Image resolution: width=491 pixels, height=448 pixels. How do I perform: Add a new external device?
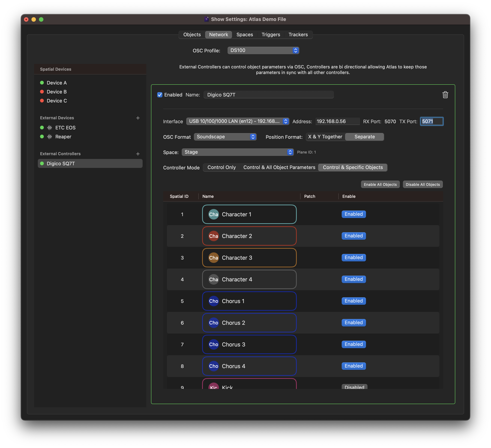(138, 118)
